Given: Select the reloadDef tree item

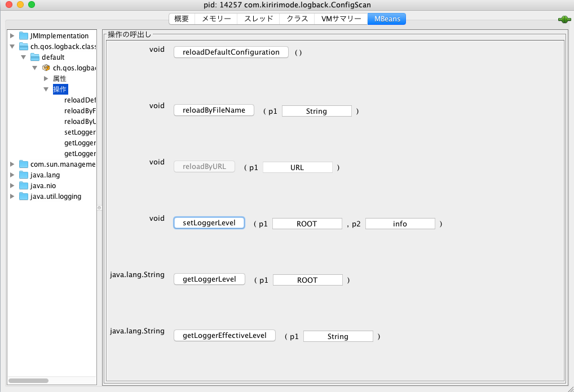Looking at the screenshot, I should pyautogui.click(x=80, y=100).
